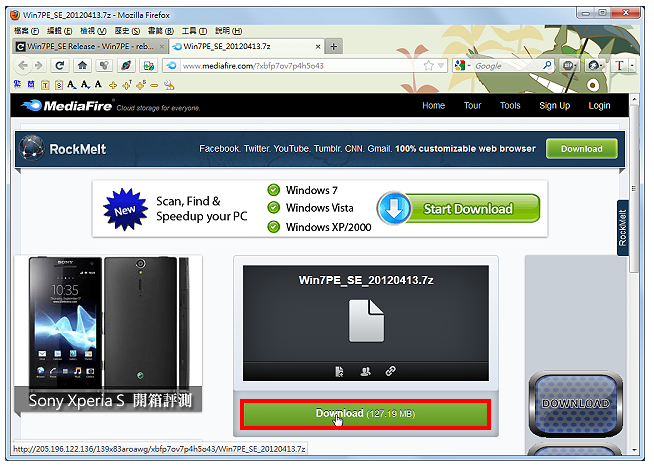Screen dimensions: 654x467
Task: Open the 檔案 (F) menu
Action: pyautogui.click(x=26, y=31)
